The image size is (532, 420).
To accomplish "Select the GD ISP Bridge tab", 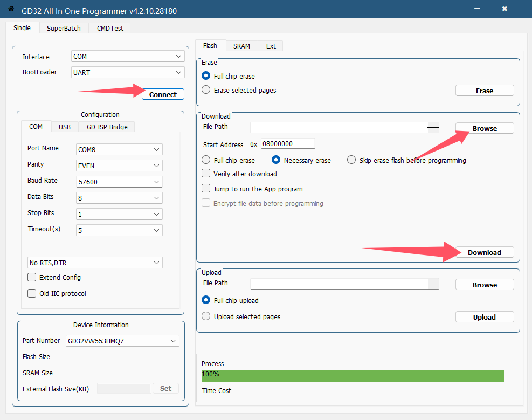I will pyautogui.click(x=107, y=127).
